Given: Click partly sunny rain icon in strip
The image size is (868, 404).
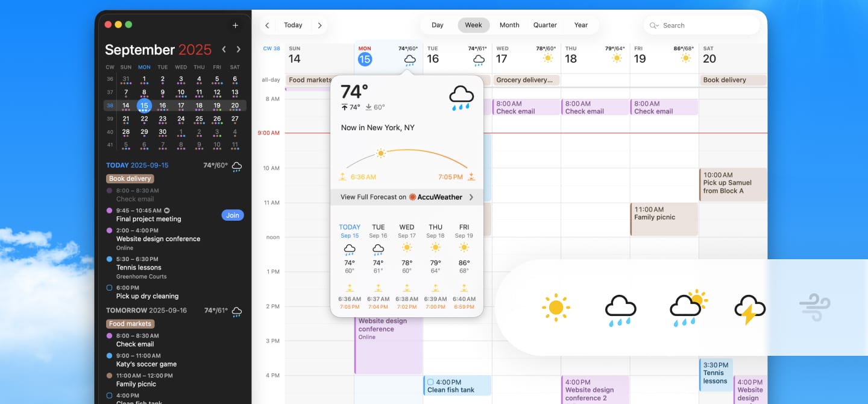Looking at the screenshot, I should [688, 309].
